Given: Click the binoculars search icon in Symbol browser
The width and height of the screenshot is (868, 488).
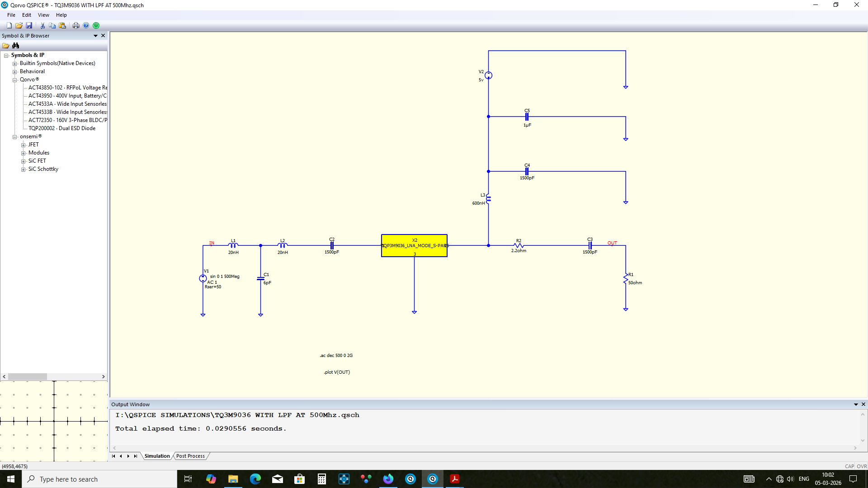Looking at the screenshot, I should coord(16,46).
